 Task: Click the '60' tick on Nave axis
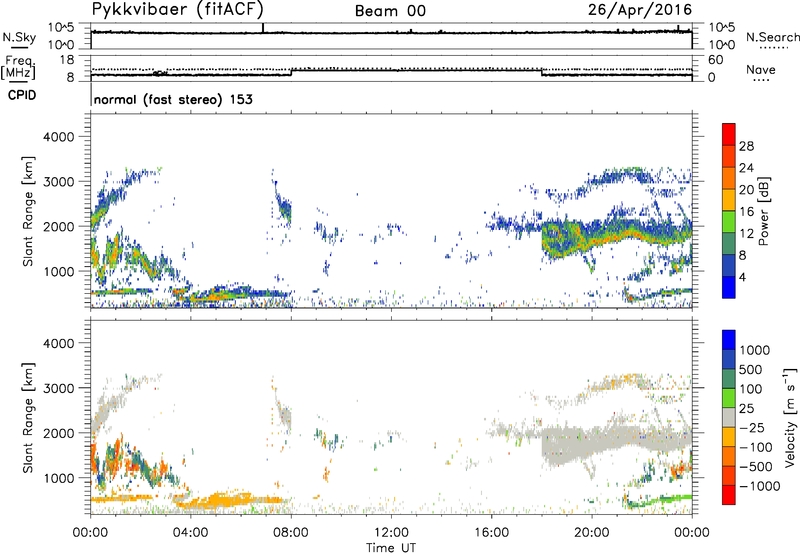coord(715,60)
